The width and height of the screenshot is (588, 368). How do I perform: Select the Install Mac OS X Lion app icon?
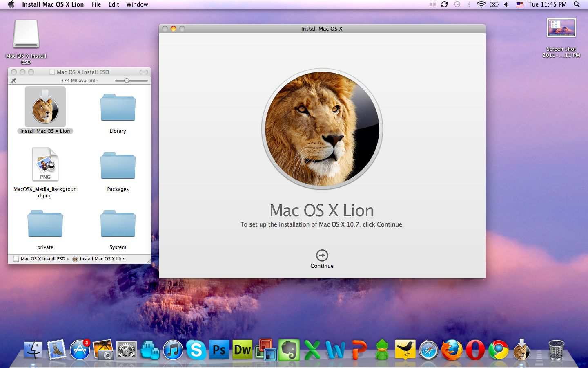(x=45, y=107)
